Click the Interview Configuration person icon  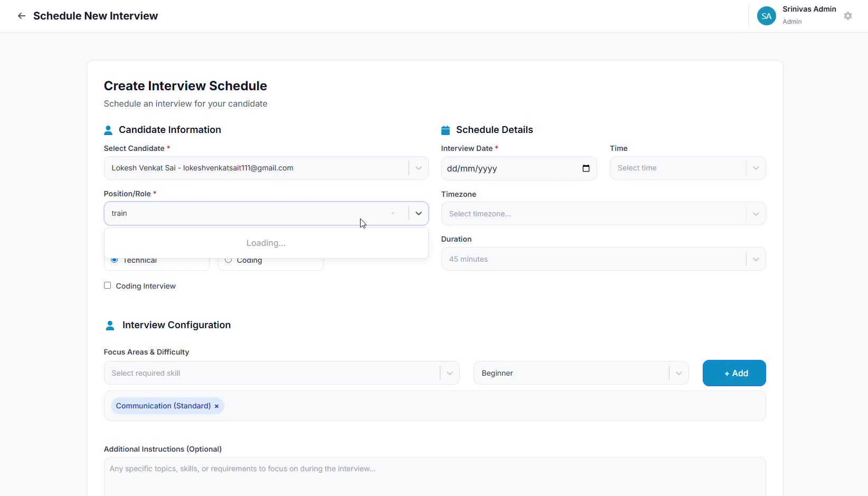tap(110, 326)
